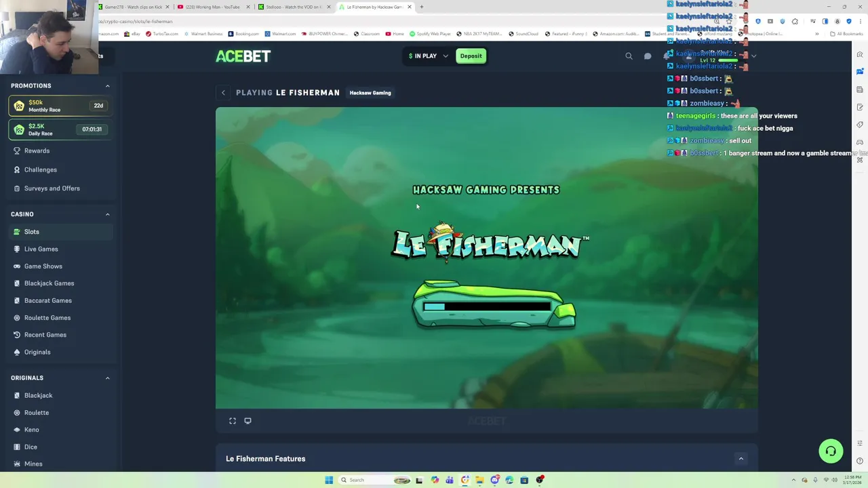
Task: Open the Spotify Web Player bookmark
Action: (x=429, y=34)
